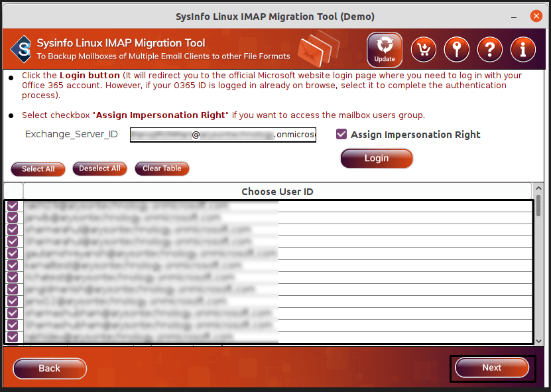Click the Login button
The width and height of the screenshot is (551, 392).
[377, 159]
